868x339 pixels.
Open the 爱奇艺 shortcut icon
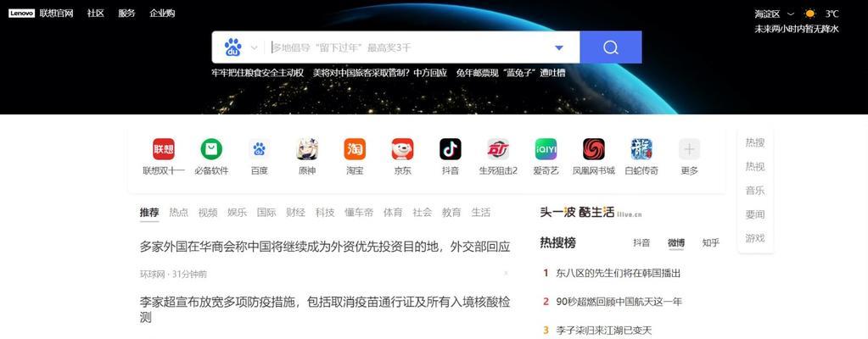(x=546, y=149)
